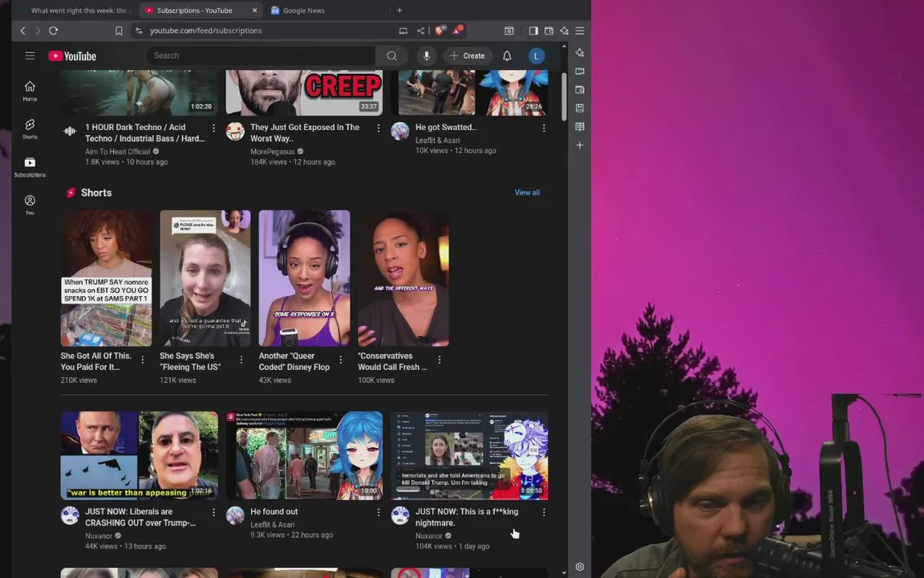Open options for Another Queer Coded Disney short
Image resolution: width=924 pixels, height=578 pixels.
(x=341, y=360)
